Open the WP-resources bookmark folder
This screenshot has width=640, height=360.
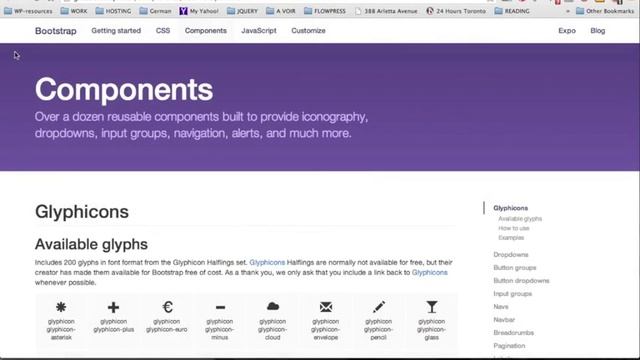[x=28, y=11]
